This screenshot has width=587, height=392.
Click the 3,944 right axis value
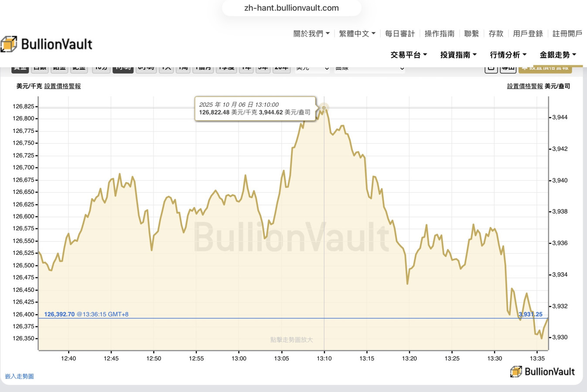[560, 117]
